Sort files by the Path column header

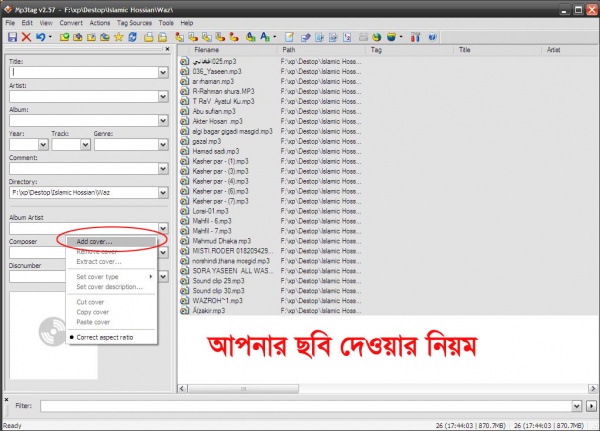point(322,50)
